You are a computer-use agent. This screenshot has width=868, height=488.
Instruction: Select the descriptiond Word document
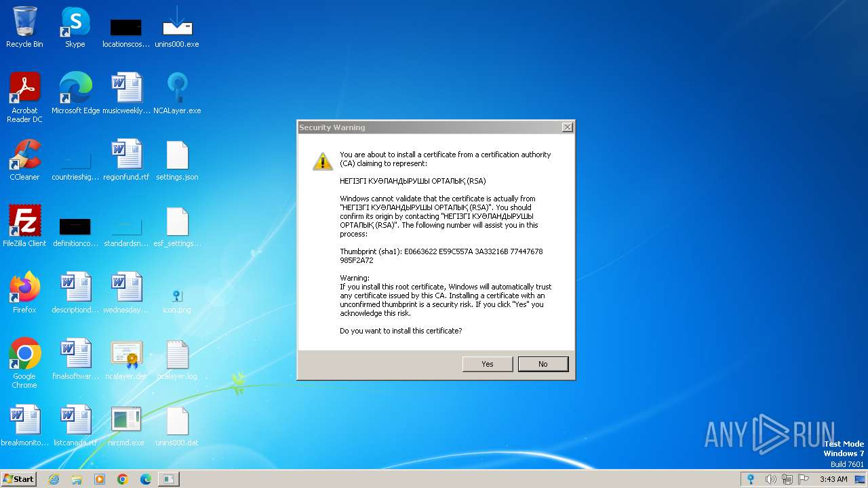[x=75, y=293]
